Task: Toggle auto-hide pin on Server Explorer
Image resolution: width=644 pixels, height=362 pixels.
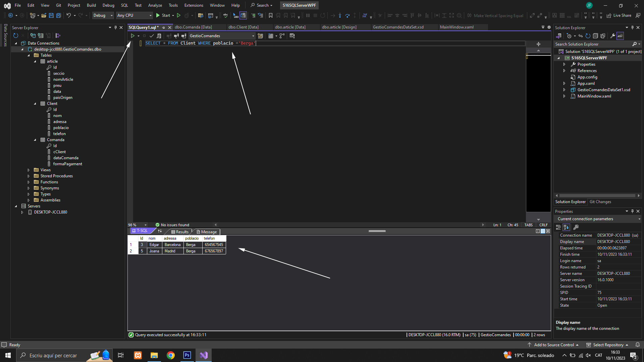Action: (x=115, y=27)
